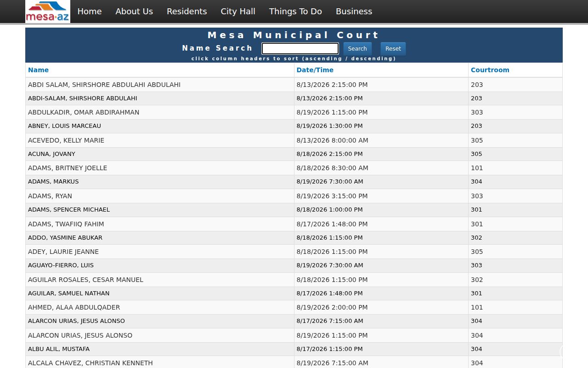Select ACEVEDO, KELLY MARIE name
The image size is (588, 368).
[x=66, y=140]
